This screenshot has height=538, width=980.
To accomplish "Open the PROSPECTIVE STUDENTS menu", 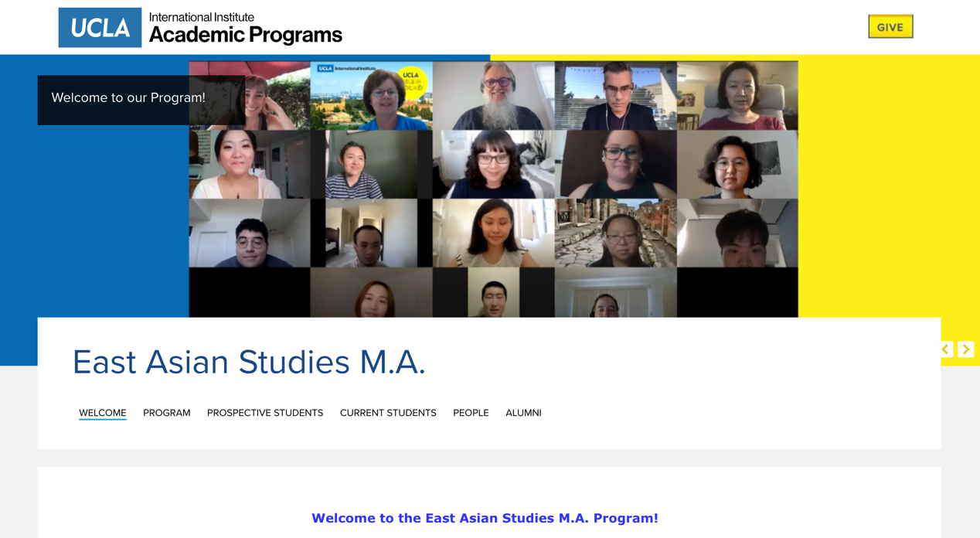I will click(x=265, y=413).
